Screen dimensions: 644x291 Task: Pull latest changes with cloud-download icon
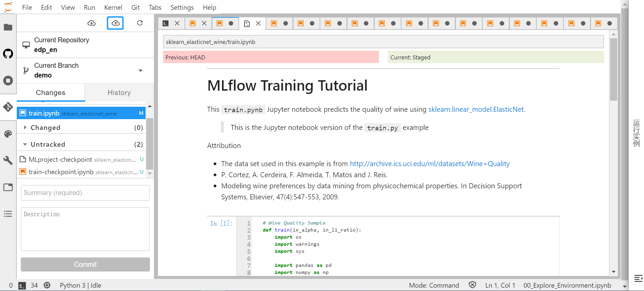92,23
